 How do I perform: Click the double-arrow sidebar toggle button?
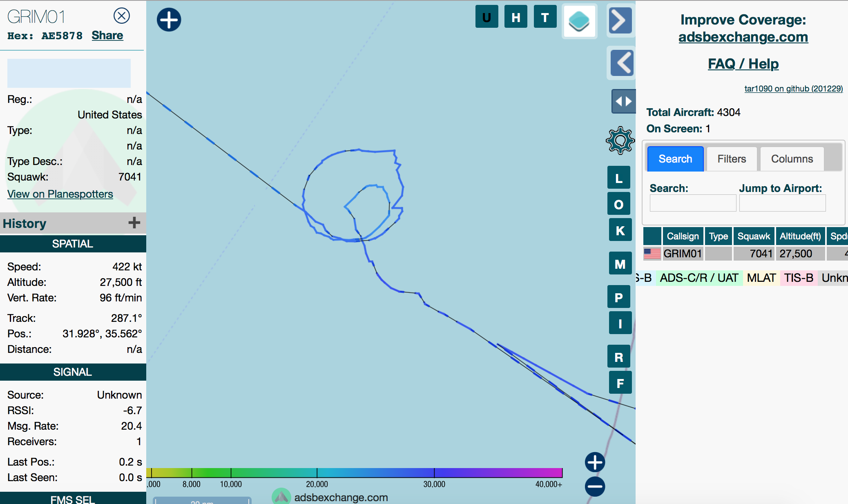[x=624, y=101]
